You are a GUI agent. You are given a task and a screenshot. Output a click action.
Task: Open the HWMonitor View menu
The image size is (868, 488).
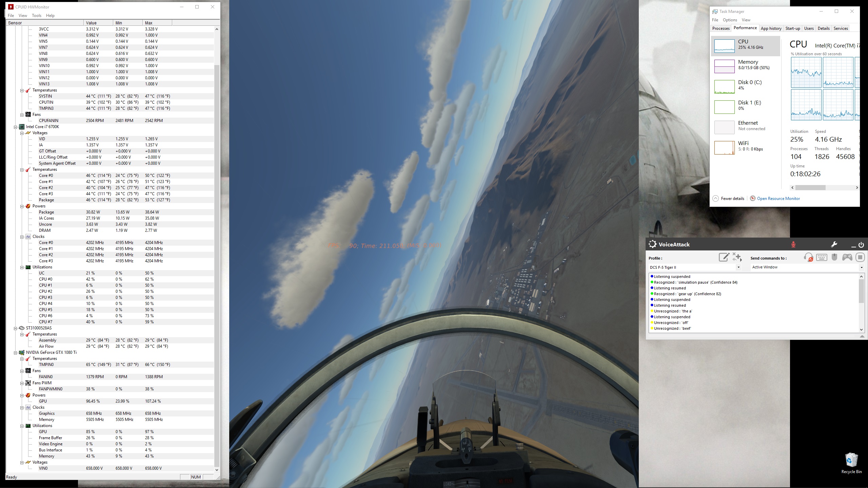point(23,16)
